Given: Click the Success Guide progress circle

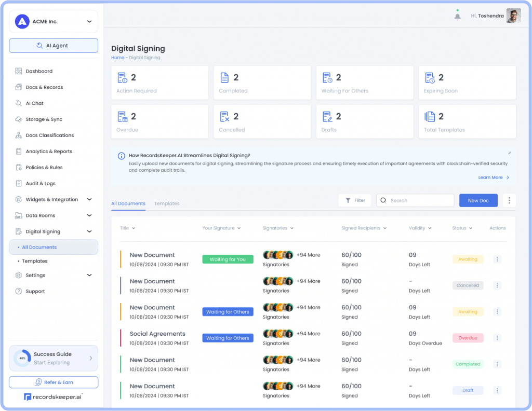Looking at the screenshot, I should point(22,358).
